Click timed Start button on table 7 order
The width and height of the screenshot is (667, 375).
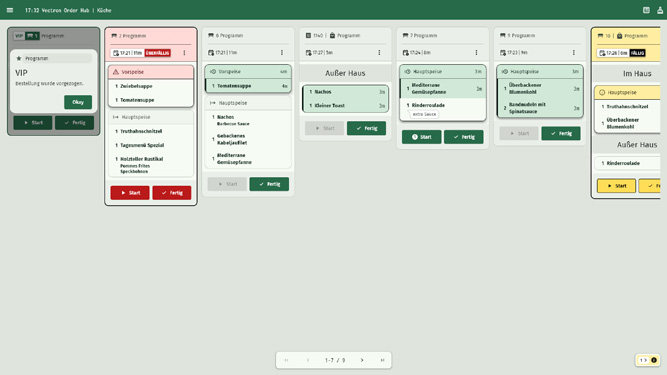pos(422,137)
